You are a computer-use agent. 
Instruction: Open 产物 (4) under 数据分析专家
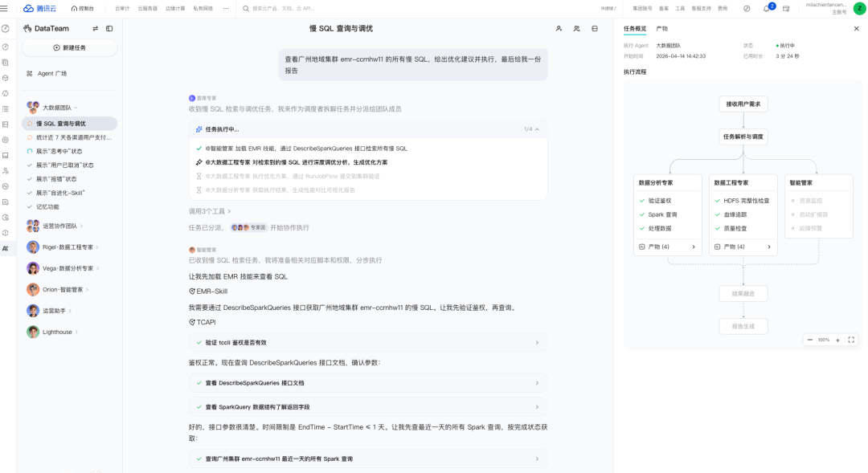668,247
